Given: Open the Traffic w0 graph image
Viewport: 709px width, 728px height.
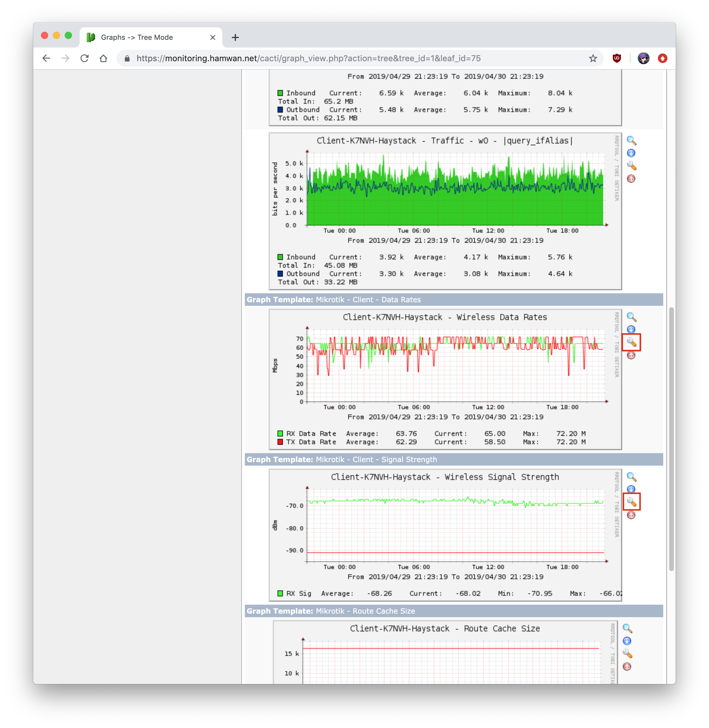Looking at the screenshot, I should [445, 211].
